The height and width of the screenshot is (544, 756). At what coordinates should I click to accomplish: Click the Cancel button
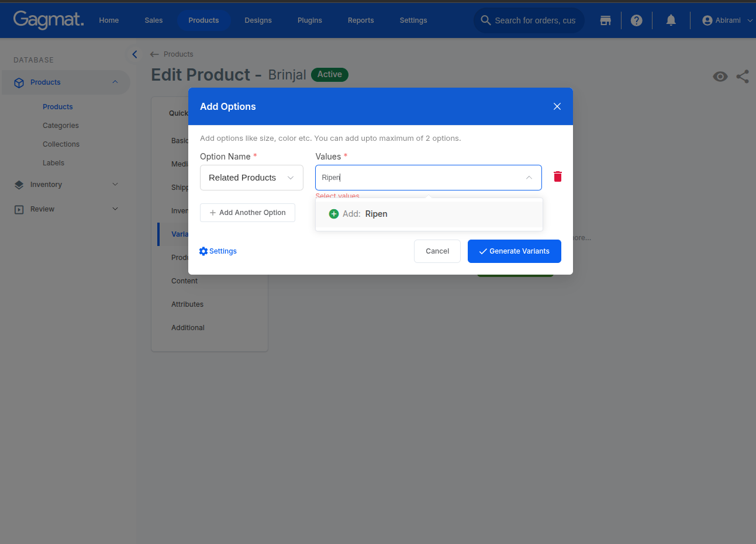coord(437,251)
